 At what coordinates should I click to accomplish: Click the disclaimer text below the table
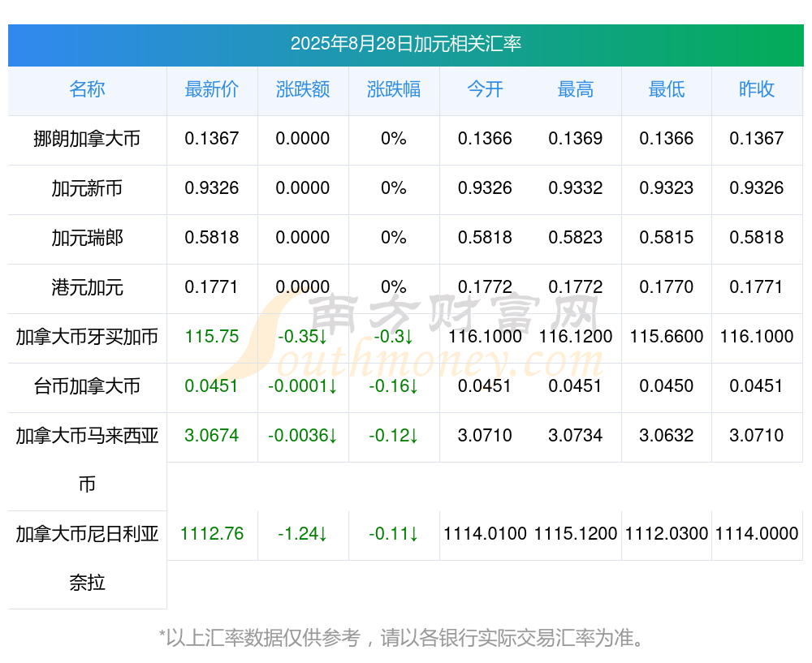pyautogui.click(x=401, y=638)
